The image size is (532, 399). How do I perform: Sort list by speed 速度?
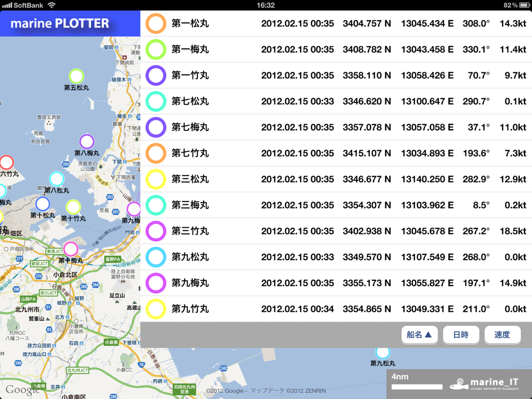[502, 335]
